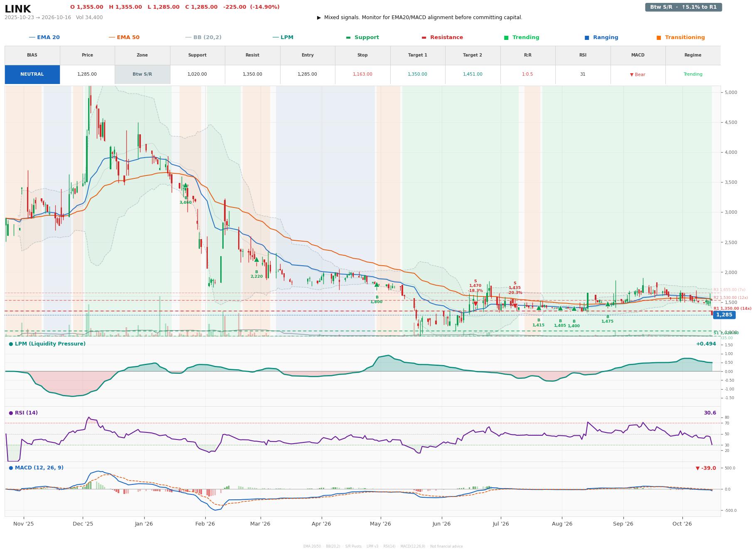Click the buy triangle labeled B 1,400
The height and width of the screenshot is (553, 756).
[x=574, y=309]
